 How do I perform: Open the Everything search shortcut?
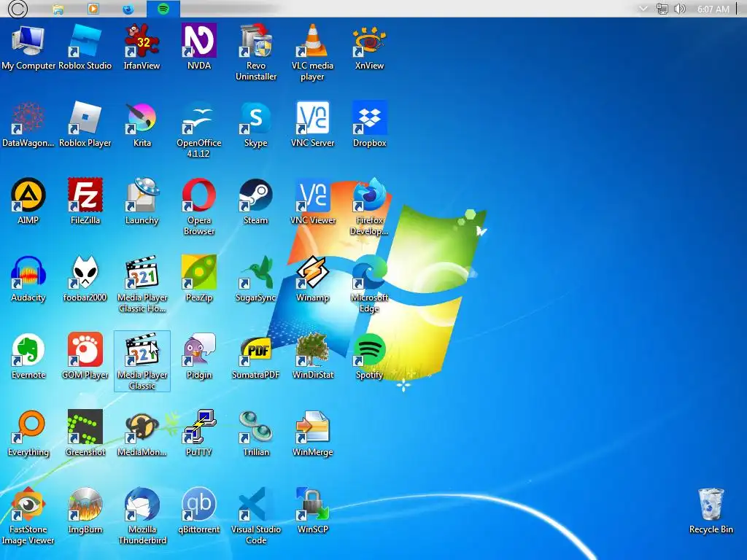[28, 433]
